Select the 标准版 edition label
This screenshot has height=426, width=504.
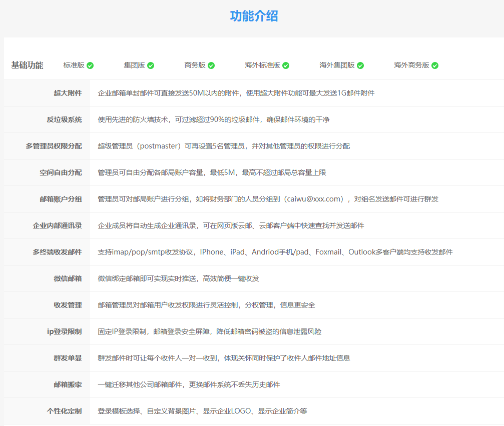[x=74, y=65]
